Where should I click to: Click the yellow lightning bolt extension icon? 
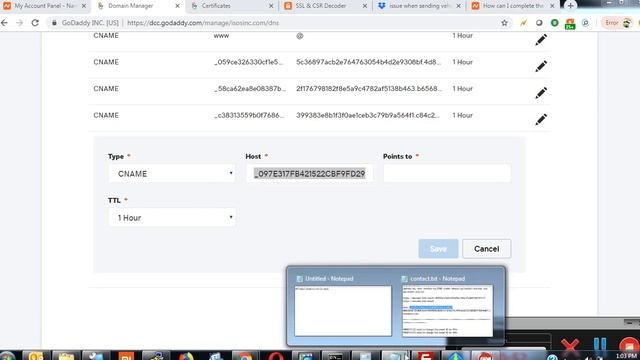click(x=523, y=23)
